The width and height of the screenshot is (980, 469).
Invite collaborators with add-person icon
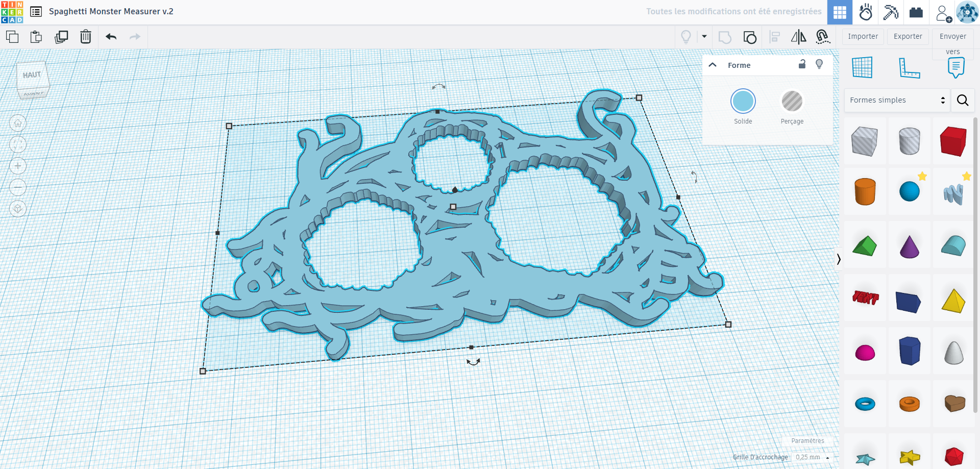point(943,13)
